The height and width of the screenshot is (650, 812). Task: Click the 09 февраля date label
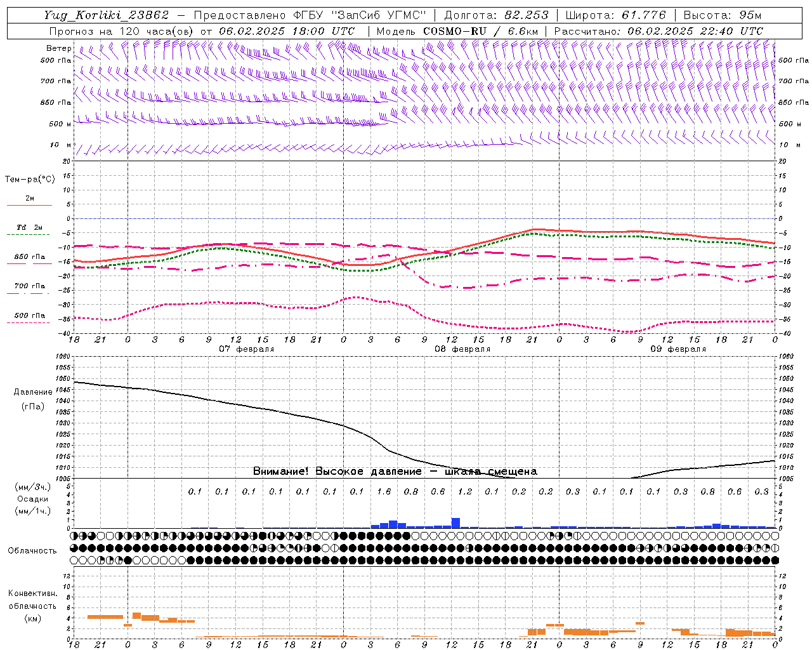click(678, 349)
